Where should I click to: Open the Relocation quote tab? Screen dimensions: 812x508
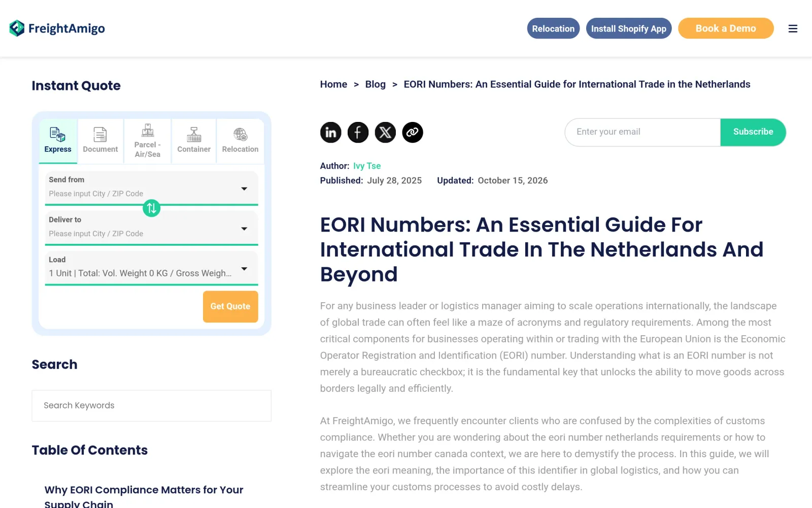(x=240, y=141)
